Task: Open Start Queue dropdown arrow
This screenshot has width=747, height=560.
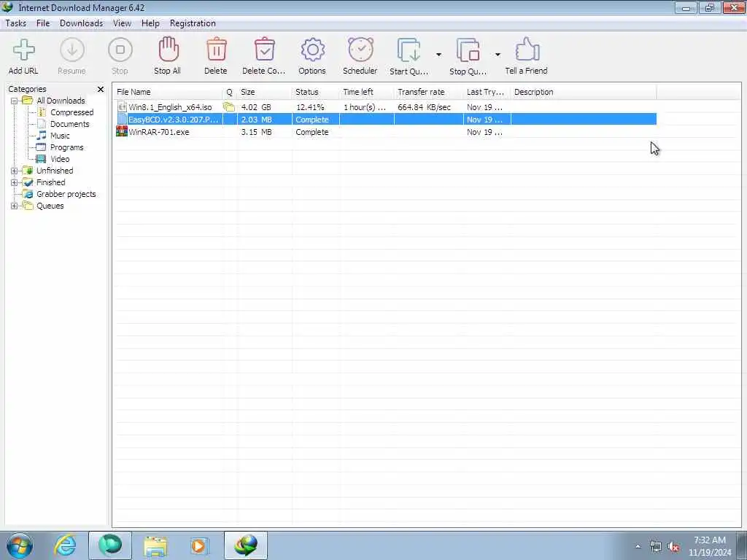Action: (438, 54)
